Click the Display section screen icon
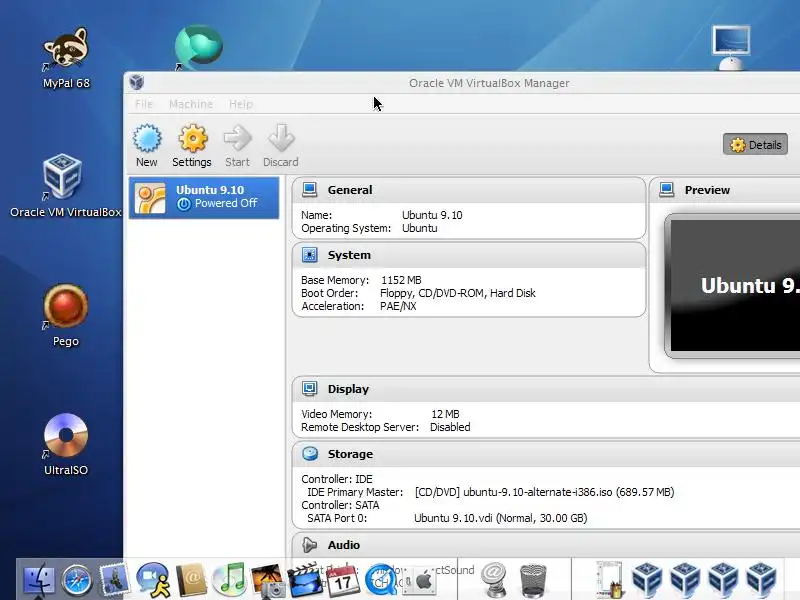Screen dimensions: 800x600 310,388
